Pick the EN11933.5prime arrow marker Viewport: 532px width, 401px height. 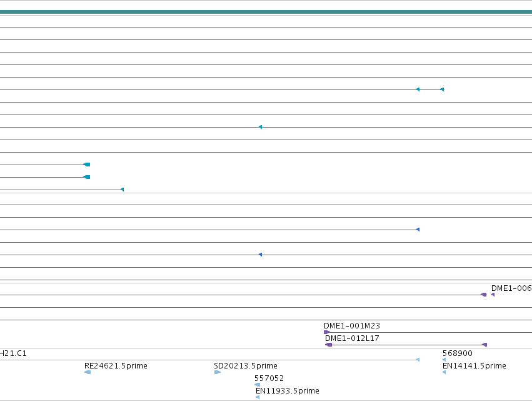pyautogui.click(x=258, y=397)
